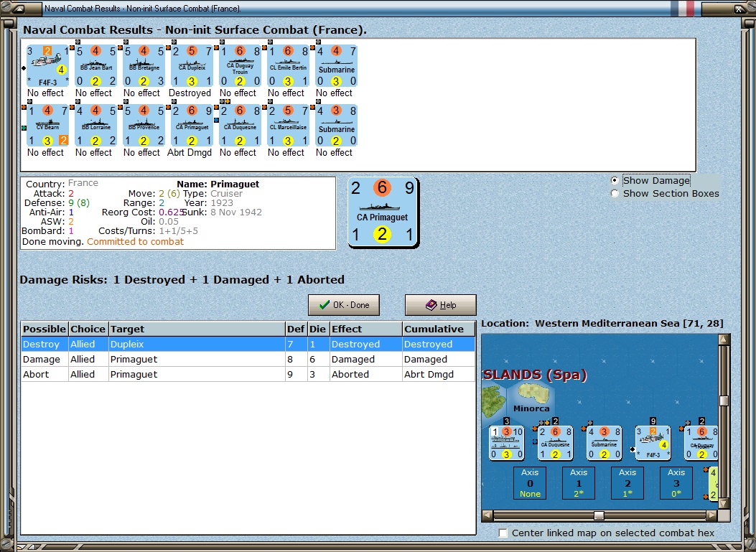
Task: Click the carrier counter with 10 defense on map
Action: coord(506,443)
